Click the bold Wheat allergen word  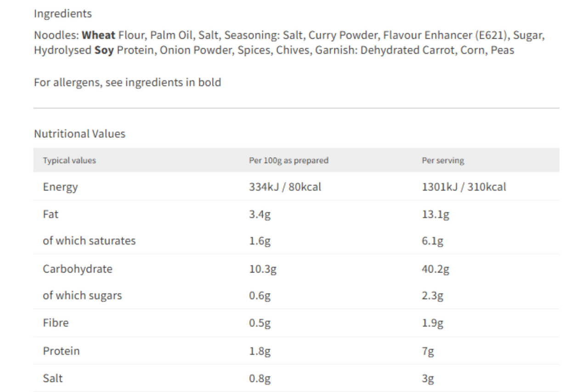tap(99, 36)
